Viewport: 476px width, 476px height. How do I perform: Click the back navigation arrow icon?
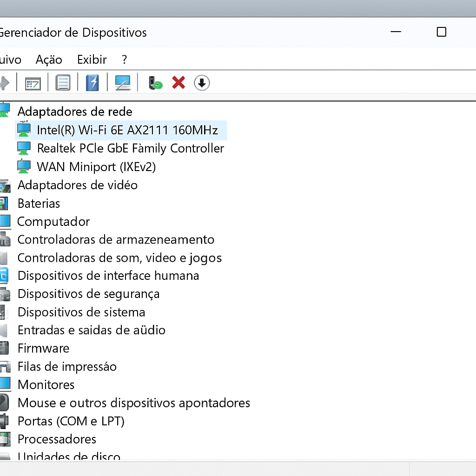tap(4, 82)
